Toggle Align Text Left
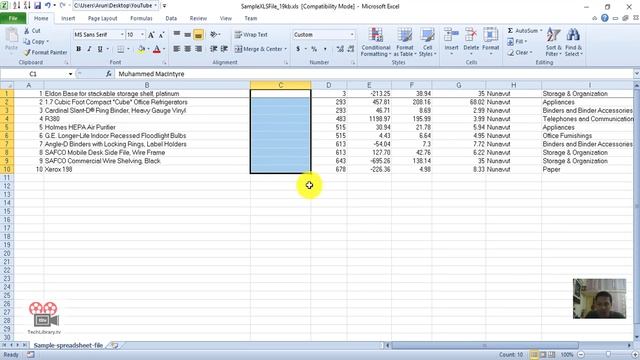 [x=177, y=49]
